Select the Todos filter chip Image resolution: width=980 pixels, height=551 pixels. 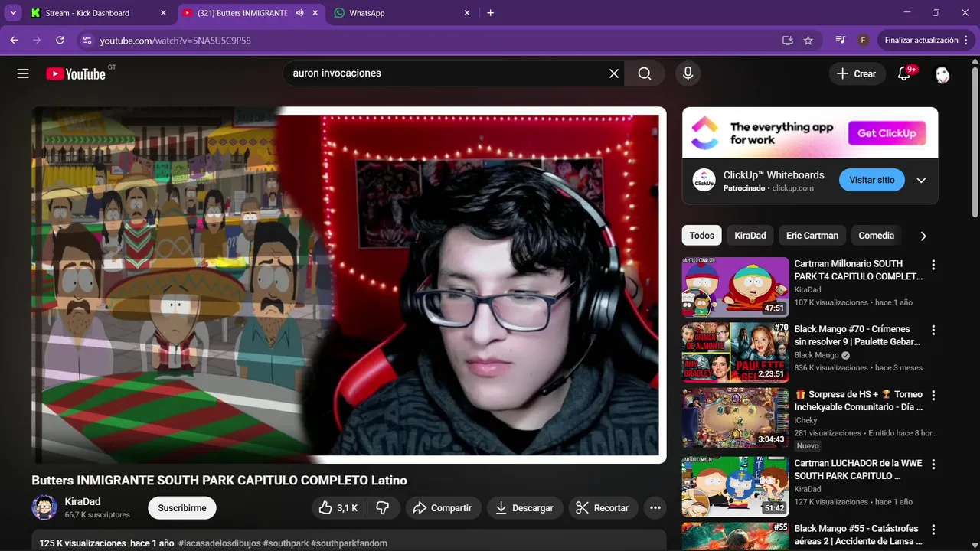[701, 236]
